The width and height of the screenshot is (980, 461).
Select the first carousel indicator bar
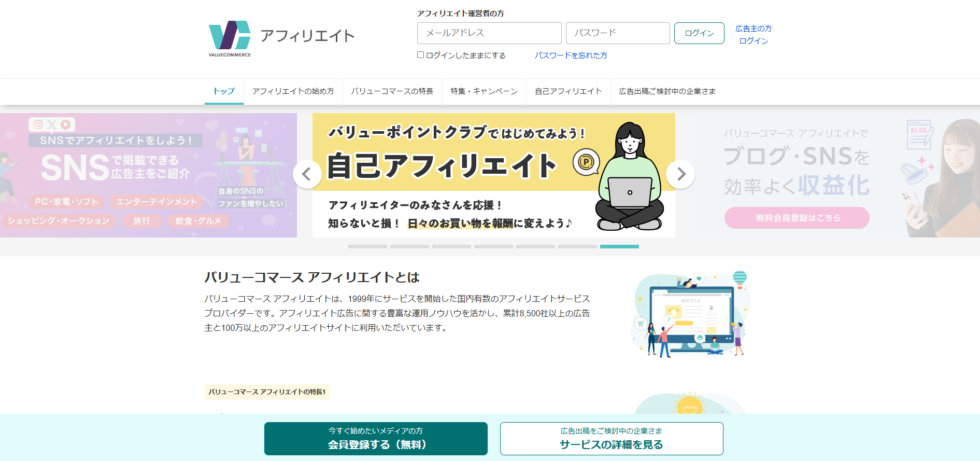[x=367, y=246]
